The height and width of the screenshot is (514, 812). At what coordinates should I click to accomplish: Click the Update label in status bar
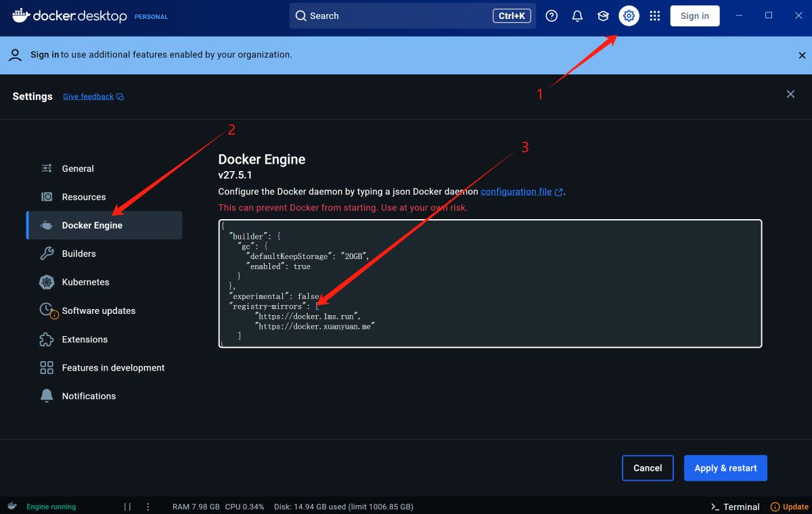tap(796, 507)
